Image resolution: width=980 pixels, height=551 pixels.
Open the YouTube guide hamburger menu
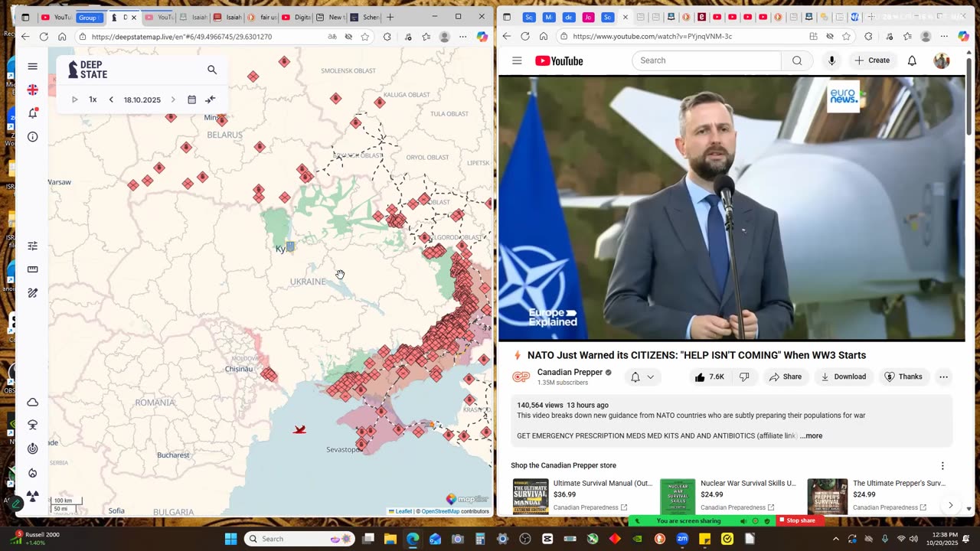click(x=517, y=60)
